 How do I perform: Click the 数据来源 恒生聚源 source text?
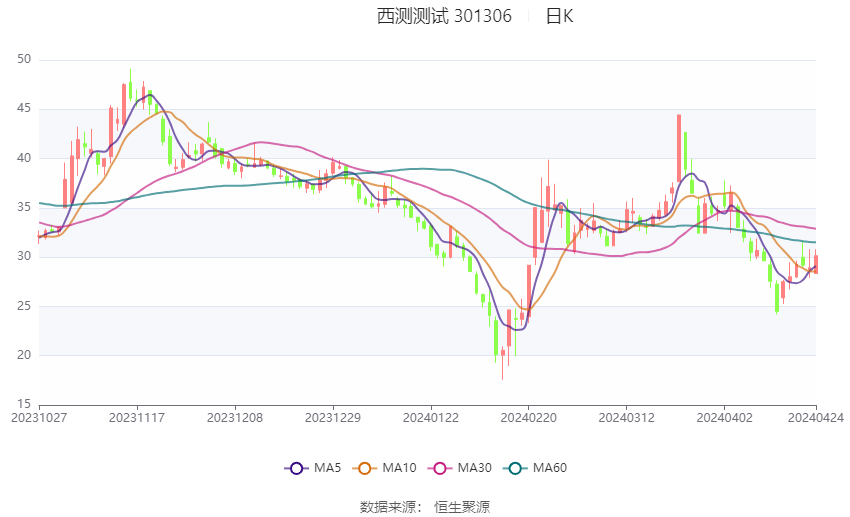pos(425,507)
